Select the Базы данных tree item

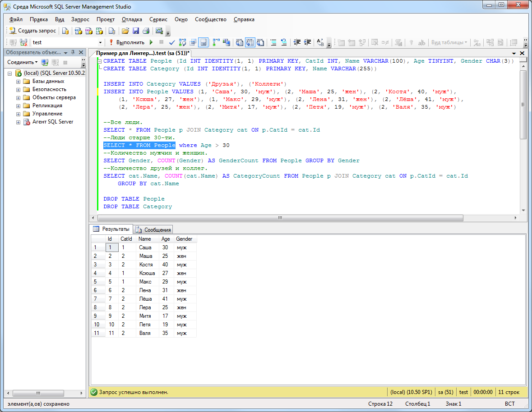[49, 81]
